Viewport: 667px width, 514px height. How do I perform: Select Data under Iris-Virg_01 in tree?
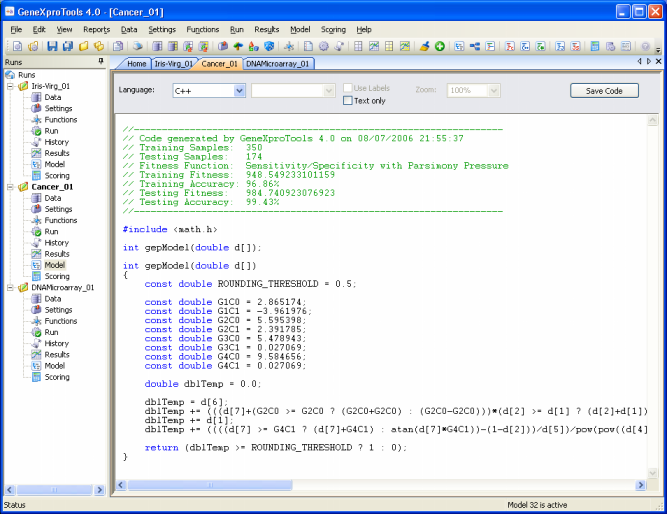(x=53, y=97)
